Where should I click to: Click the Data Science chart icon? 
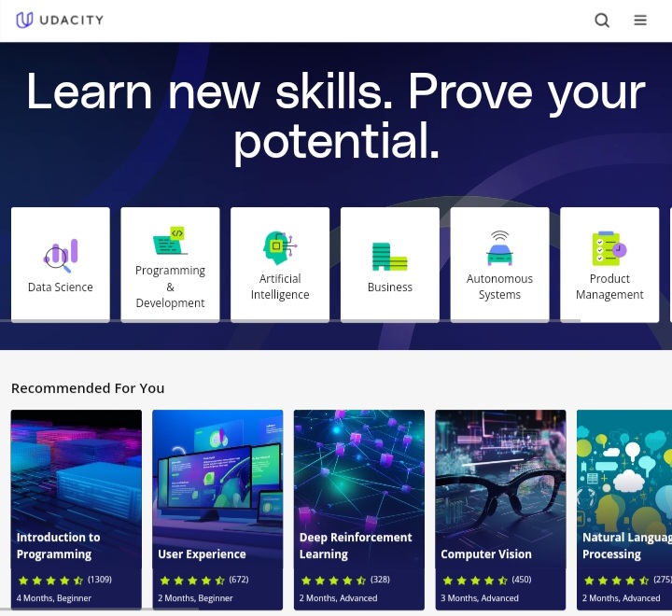[x=61, y=253]
